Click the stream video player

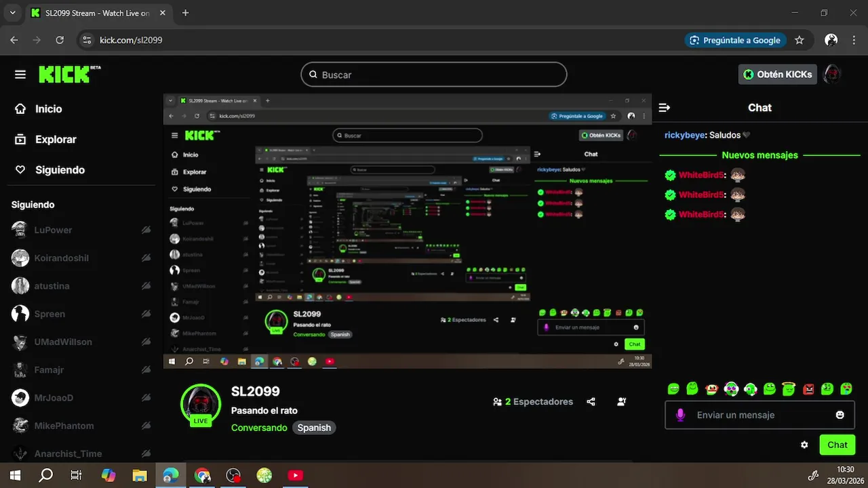click(x=408, y=231)
